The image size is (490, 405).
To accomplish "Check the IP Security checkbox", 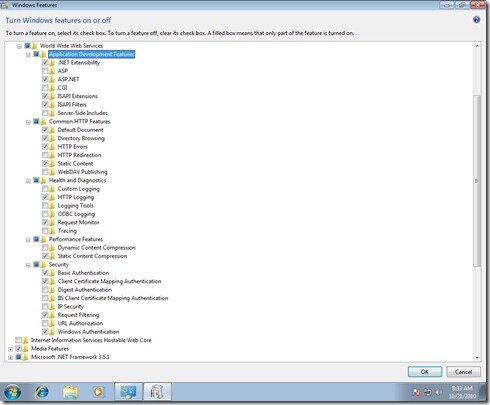I will click(45, 306).
